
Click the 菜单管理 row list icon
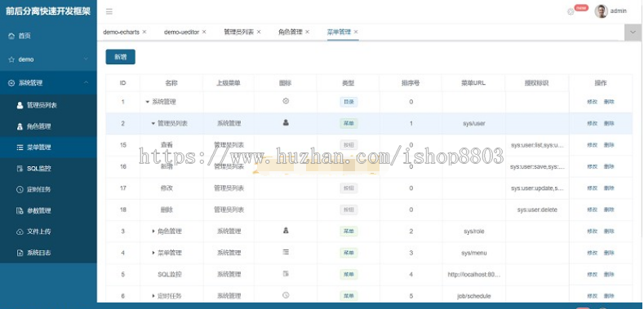[x=286, y=252]
